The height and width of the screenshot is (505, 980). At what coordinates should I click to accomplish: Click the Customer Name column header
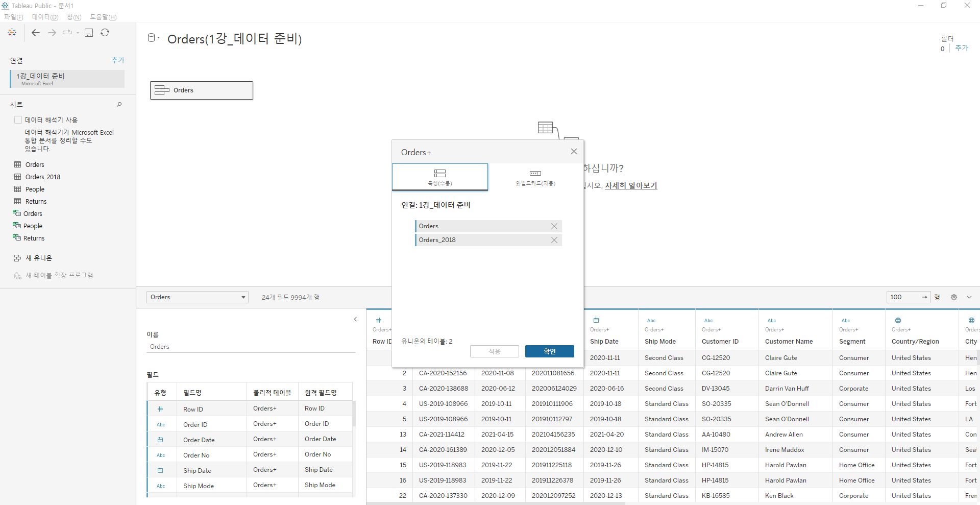(789, 342)
